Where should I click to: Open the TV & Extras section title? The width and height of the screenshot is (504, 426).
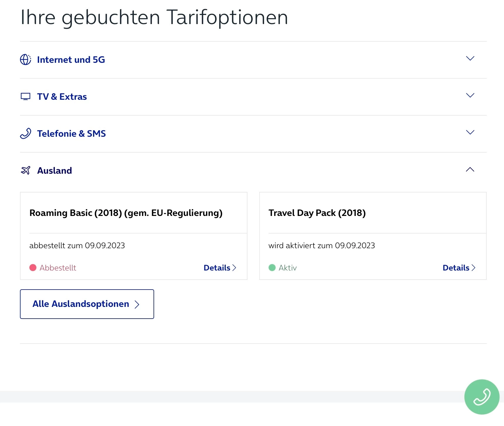(x=62, y=97)
